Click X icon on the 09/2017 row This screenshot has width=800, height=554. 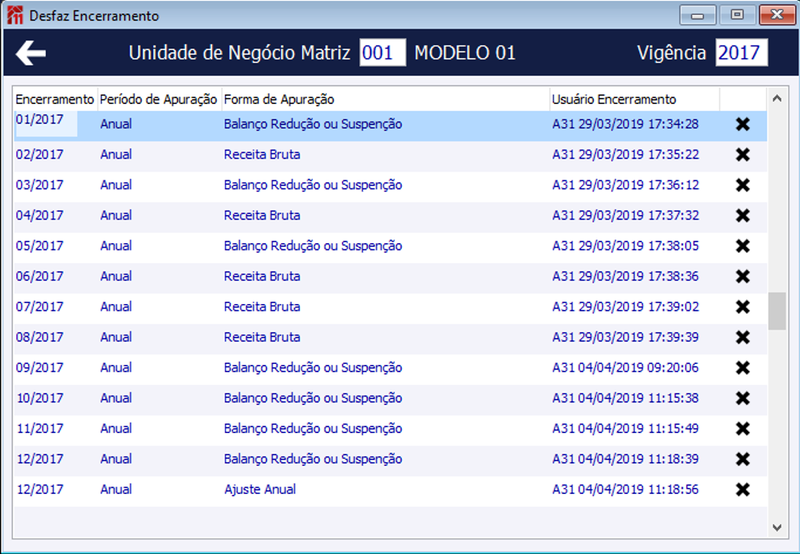[x=743, y=367]
